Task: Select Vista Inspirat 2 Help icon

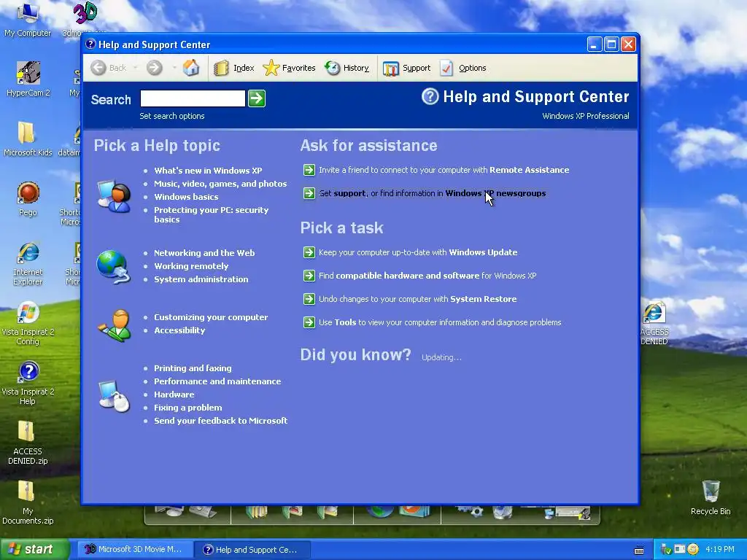Action: tap(28, 384)
